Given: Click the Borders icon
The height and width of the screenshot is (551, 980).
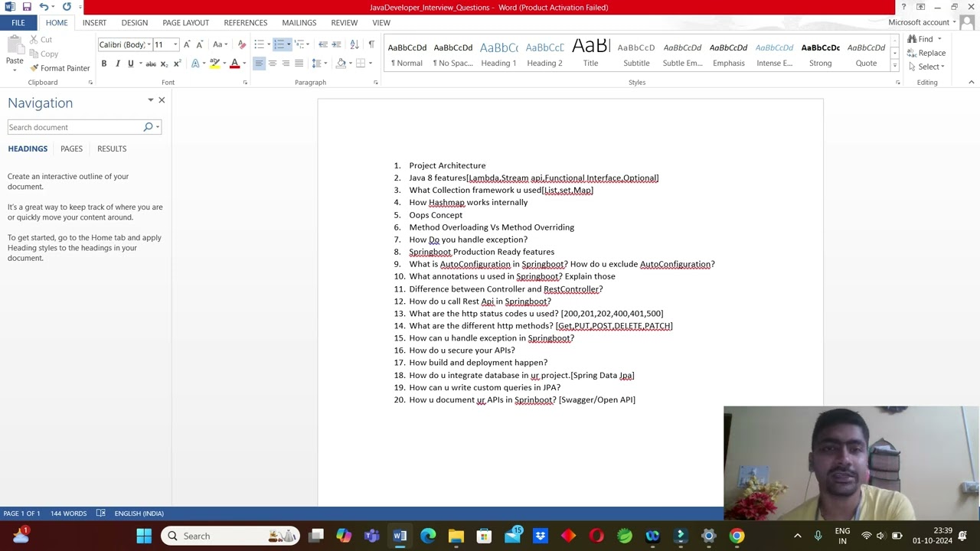Looking at the screenshot, I should point(360,64).
